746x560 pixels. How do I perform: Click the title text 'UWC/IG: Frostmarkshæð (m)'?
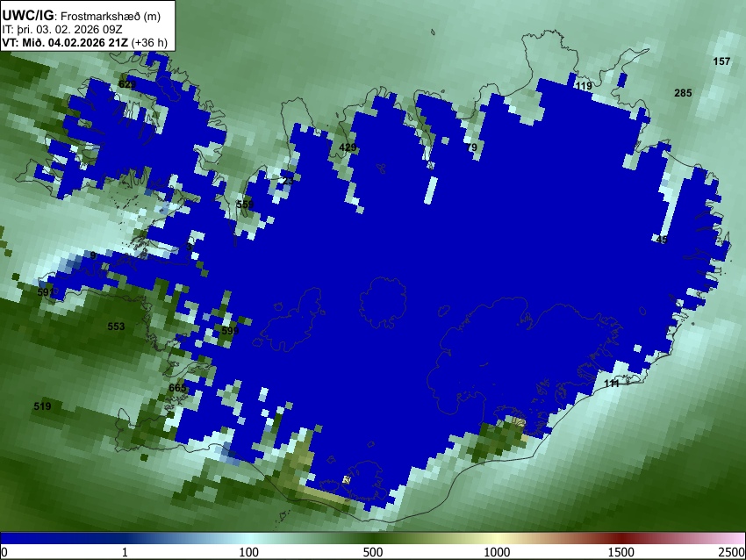pos(82,16)
